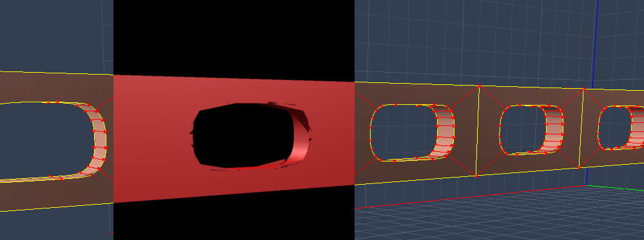Screen dimensions: 644x240
Task: Click inside the first window opening in the right viewport
Action: (x=402, y=133)
